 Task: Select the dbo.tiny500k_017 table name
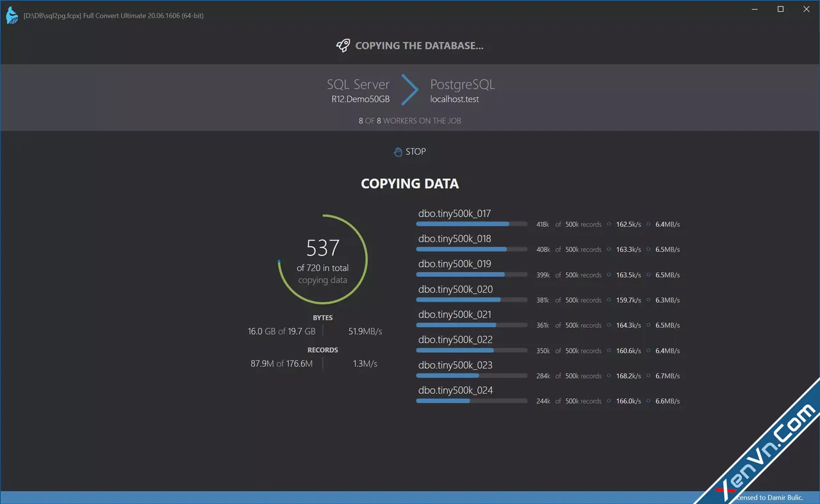pos(455,213)
